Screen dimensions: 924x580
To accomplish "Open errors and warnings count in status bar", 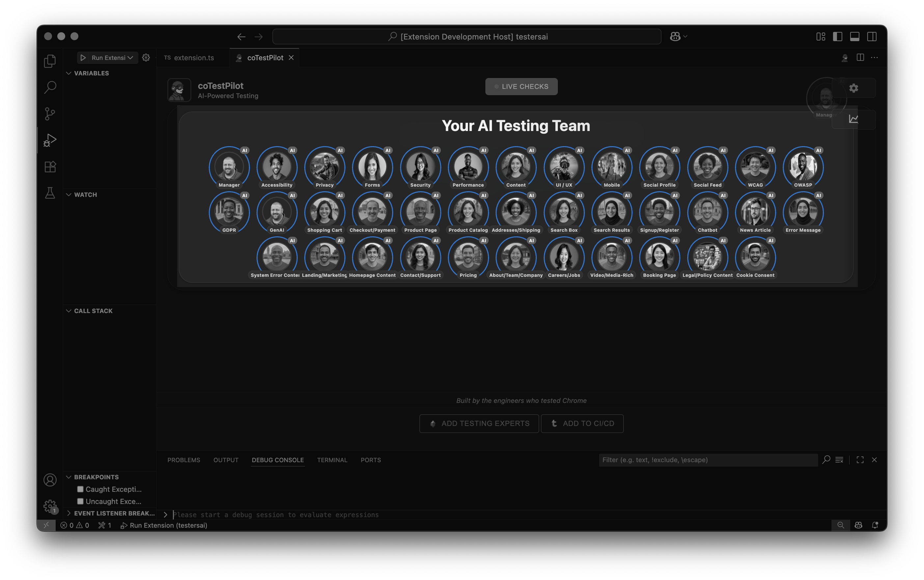I will 75,525.
